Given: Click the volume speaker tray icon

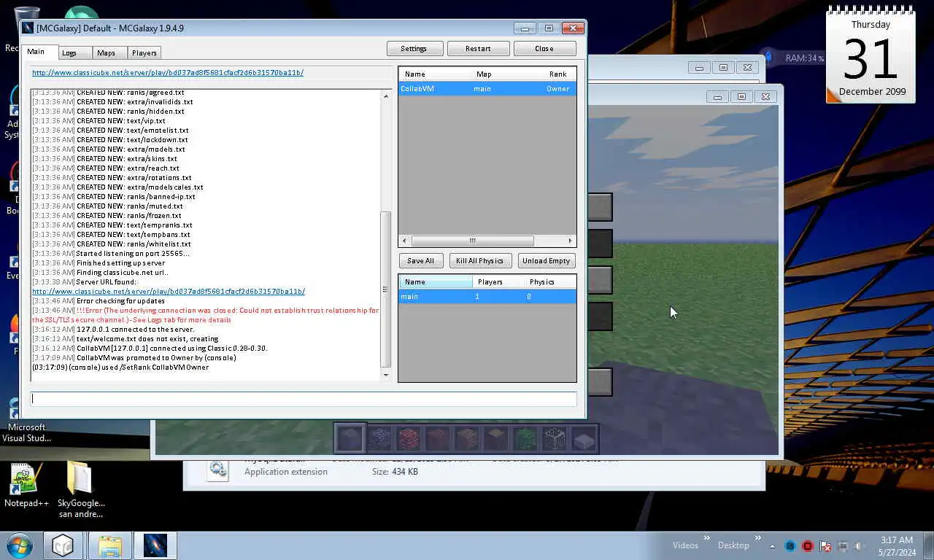Looking at the screenshot, I should pyautogui.click(x=860, y=545).
